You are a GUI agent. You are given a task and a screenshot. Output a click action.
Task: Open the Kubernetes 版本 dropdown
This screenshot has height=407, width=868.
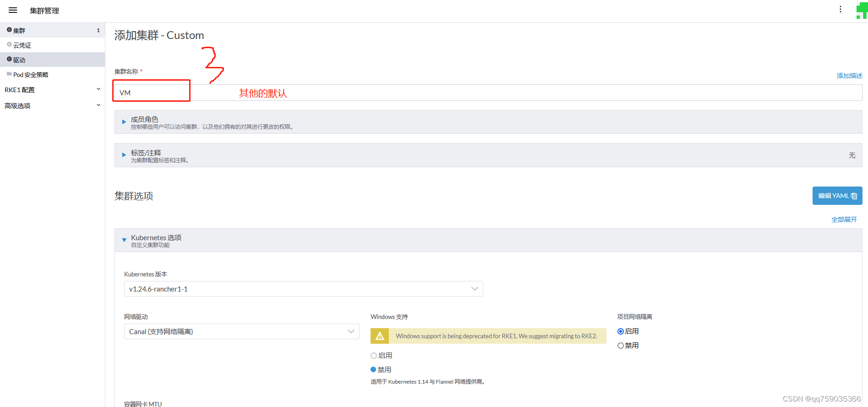(x=303, y=289)
